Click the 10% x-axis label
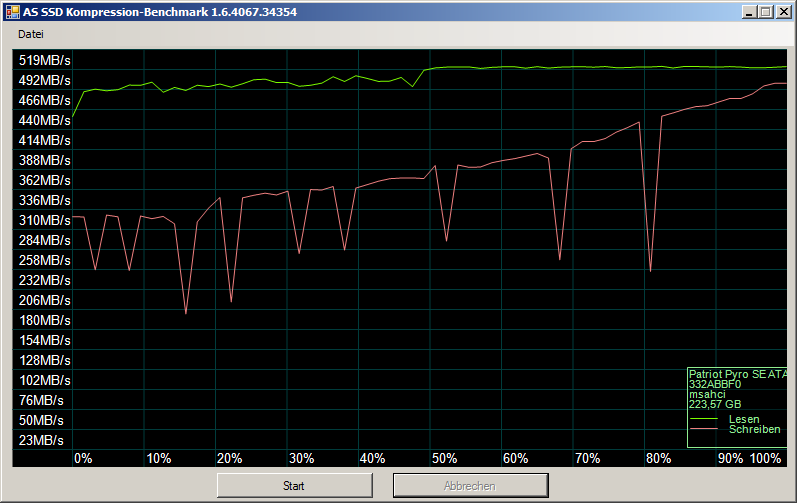 (x=159, y=458)
